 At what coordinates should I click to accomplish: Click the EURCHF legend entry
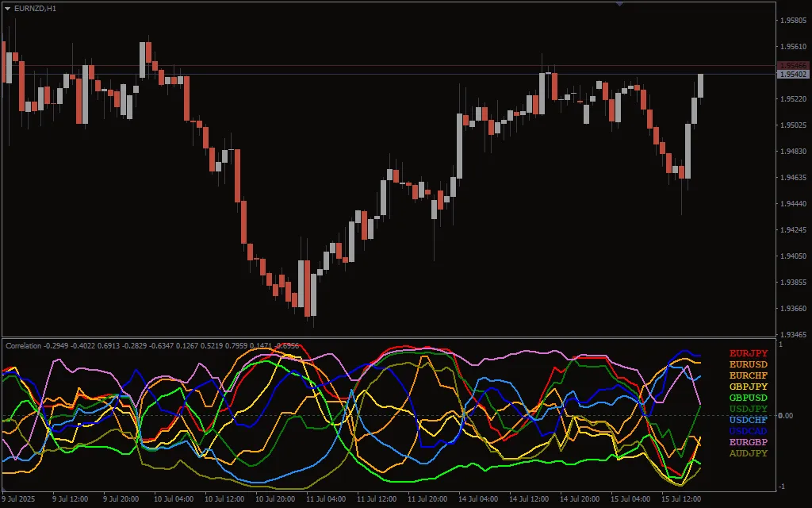pyautogui.click(x=748, y=375)
